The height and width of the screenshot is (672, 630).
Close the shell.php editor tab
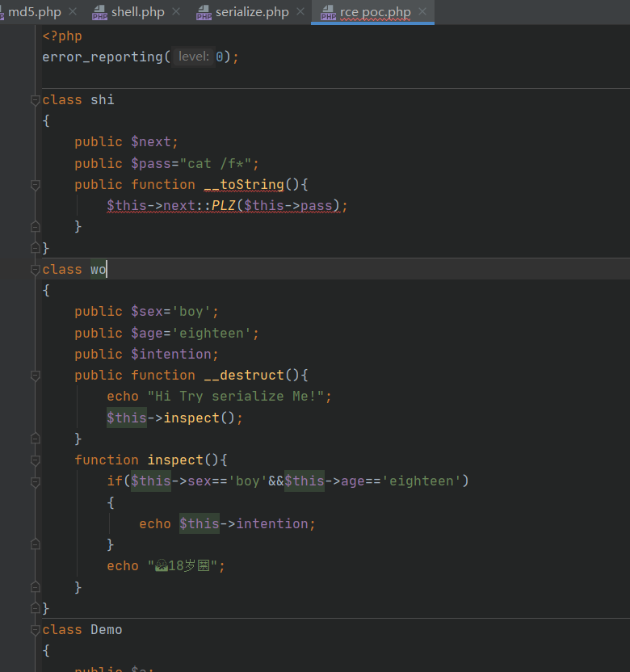(177, 12)
